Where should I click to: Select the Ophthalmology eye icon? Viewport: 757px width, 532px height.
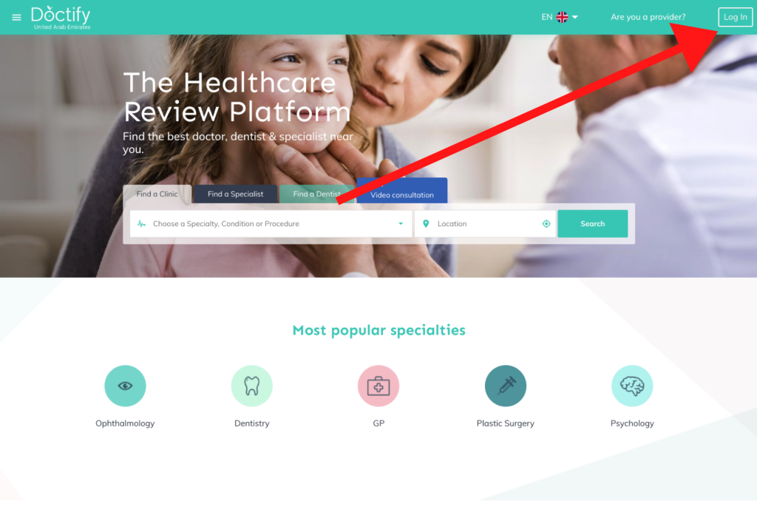(125, 386)
